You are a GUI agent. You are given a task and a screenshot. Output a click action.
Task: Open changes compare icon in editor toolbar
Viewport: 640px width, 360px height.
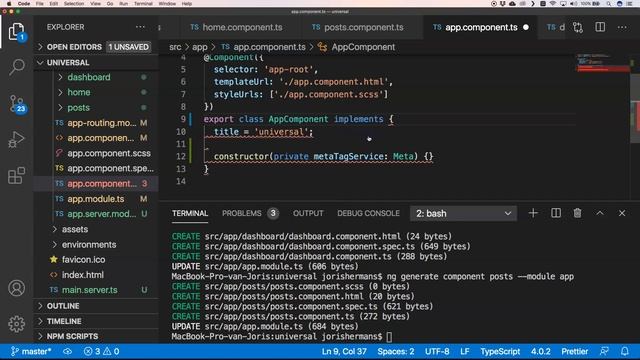(578, 27)
